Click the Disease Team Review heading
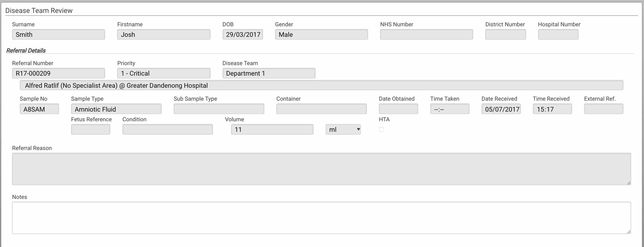Screen dimensions: 644x247 tap(39, 11)
